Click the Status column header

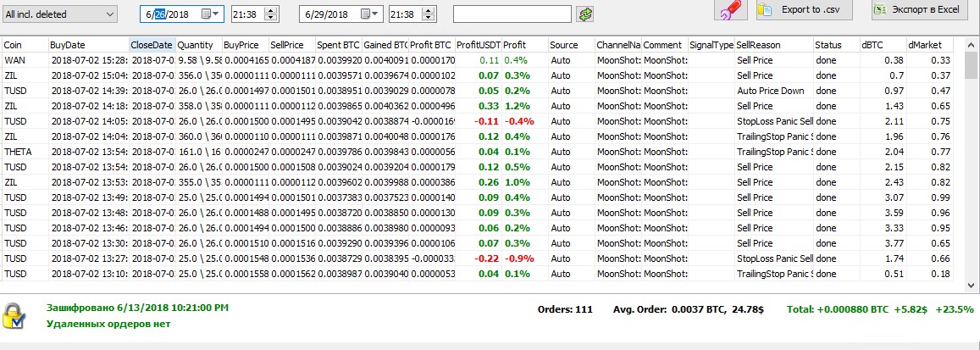[x=836, y=45]
